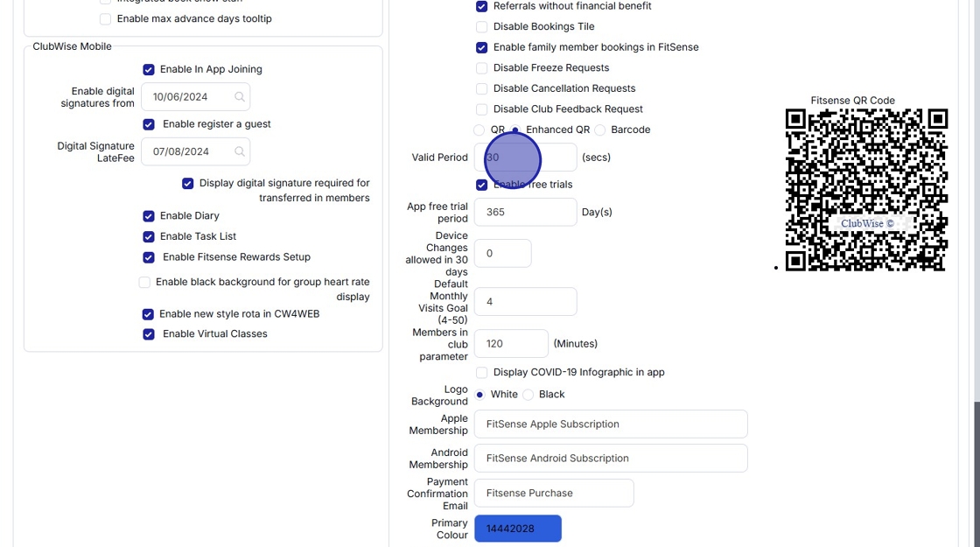
Task: Check Display COVID-19 Infographic in app
Action: click(481, 373)
